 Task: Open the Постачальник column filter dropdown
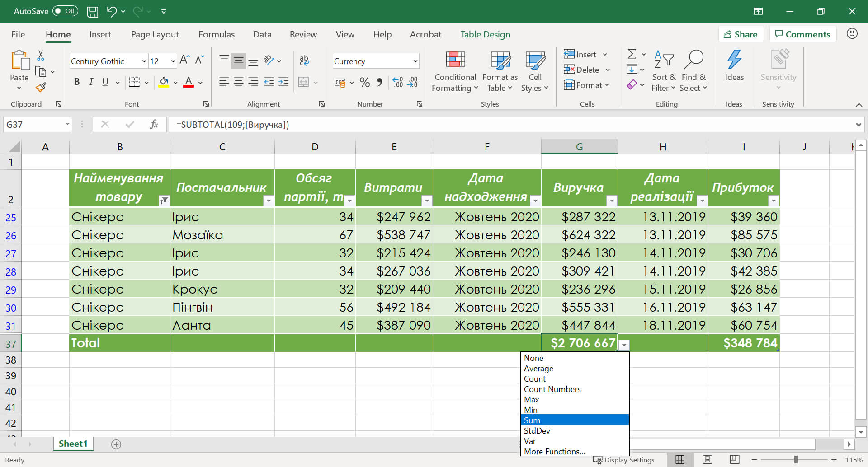268,201
